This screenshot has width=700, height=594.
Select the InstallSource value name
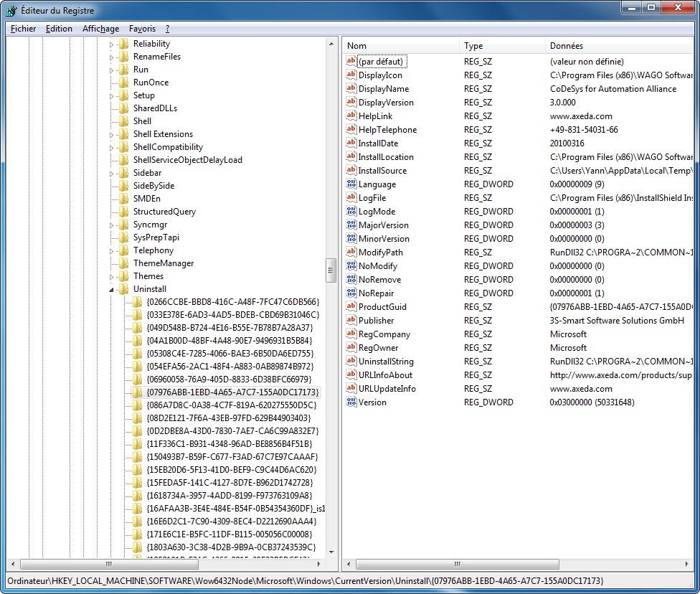(x=382, y=171)
